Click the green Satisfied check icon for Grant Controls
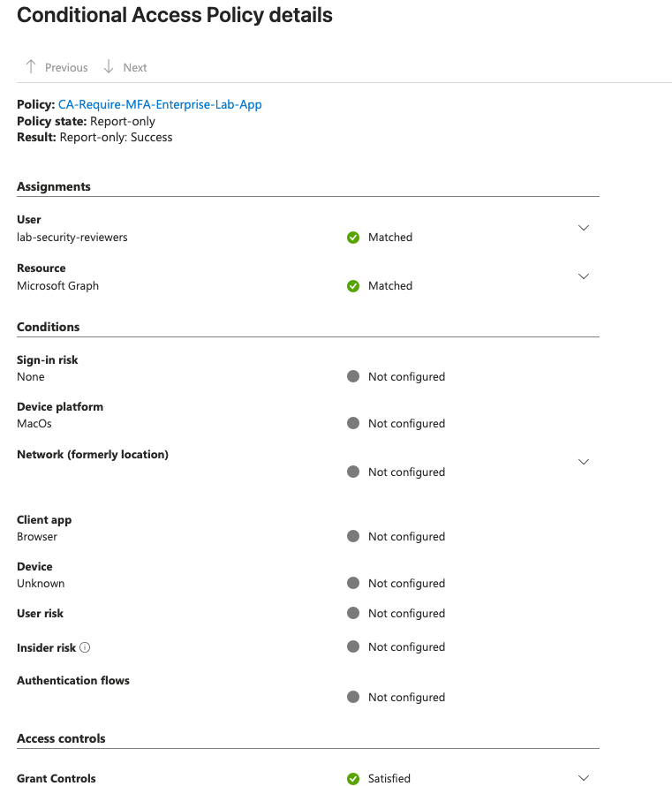This screenshot has width=672, height=786. click(353, 778)
